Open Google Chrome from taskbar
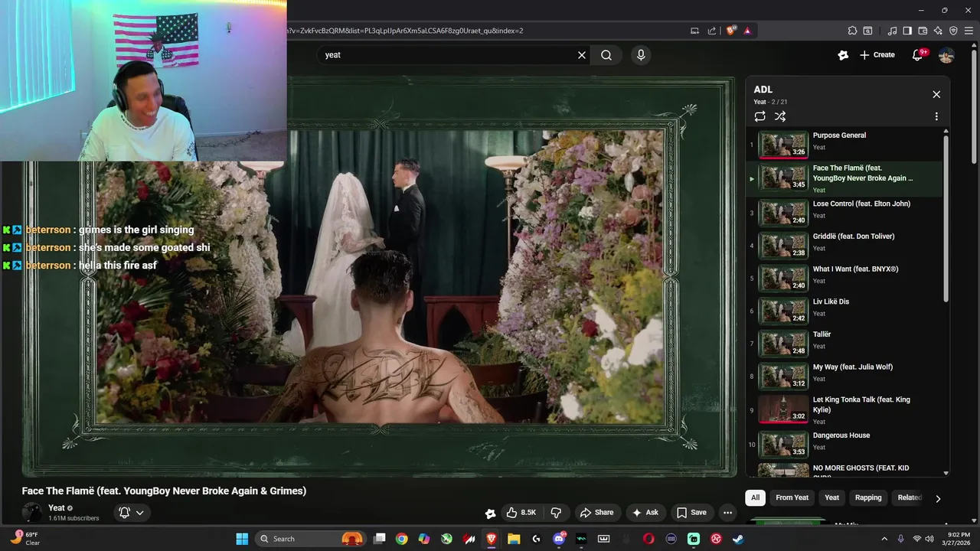 click(x=401, y=539)
